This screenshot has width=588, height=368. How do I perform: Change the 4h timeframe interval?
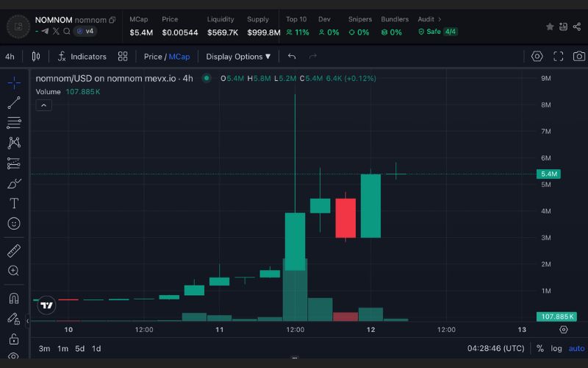pyautogui.click(x=10, y=57)
